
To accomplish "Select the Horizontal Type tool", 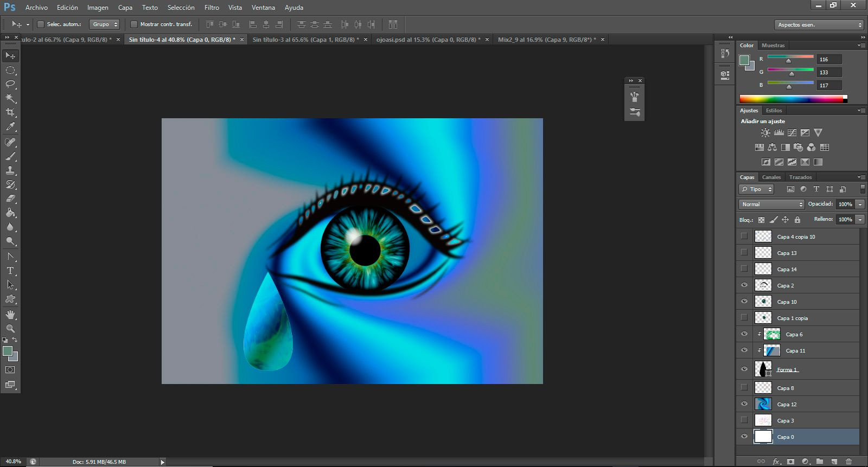I will click(x=10, y=271).
